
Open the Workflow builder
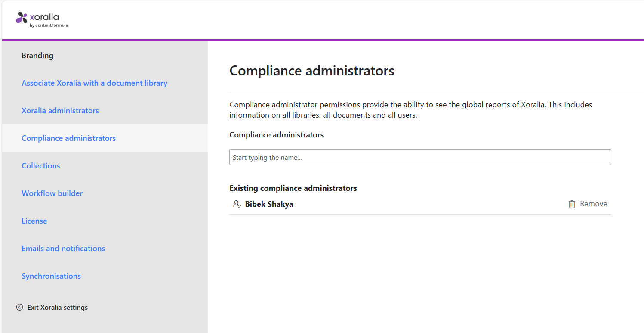[52, 193]
